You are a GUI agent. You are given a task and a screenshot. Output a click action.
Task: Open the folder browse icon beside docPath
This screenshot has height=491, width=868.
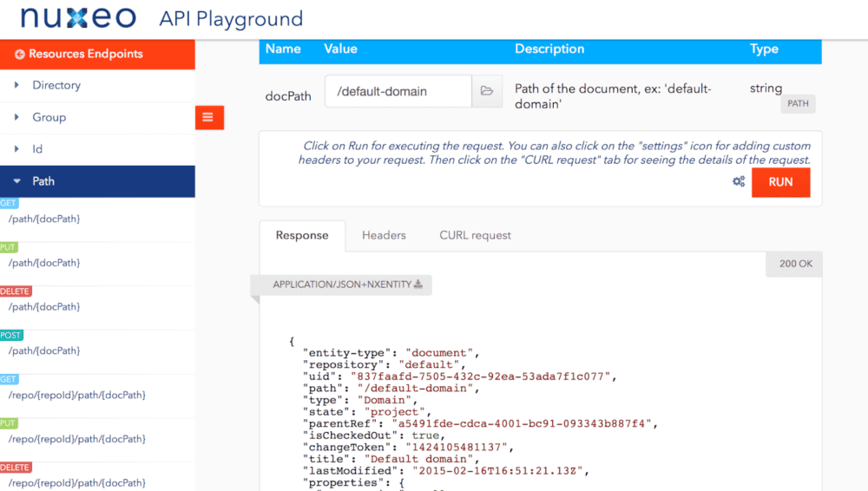click(487, 91)
